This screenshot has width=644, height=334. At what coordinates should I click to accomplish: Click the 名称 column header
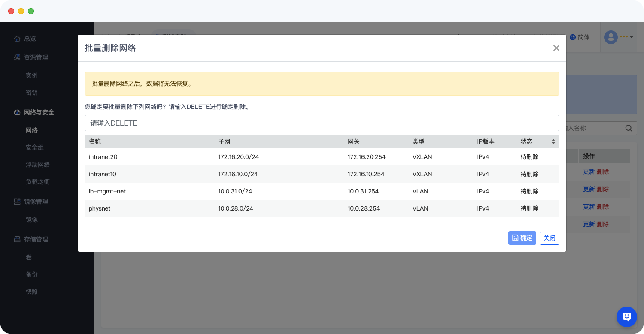click(95, 141)
